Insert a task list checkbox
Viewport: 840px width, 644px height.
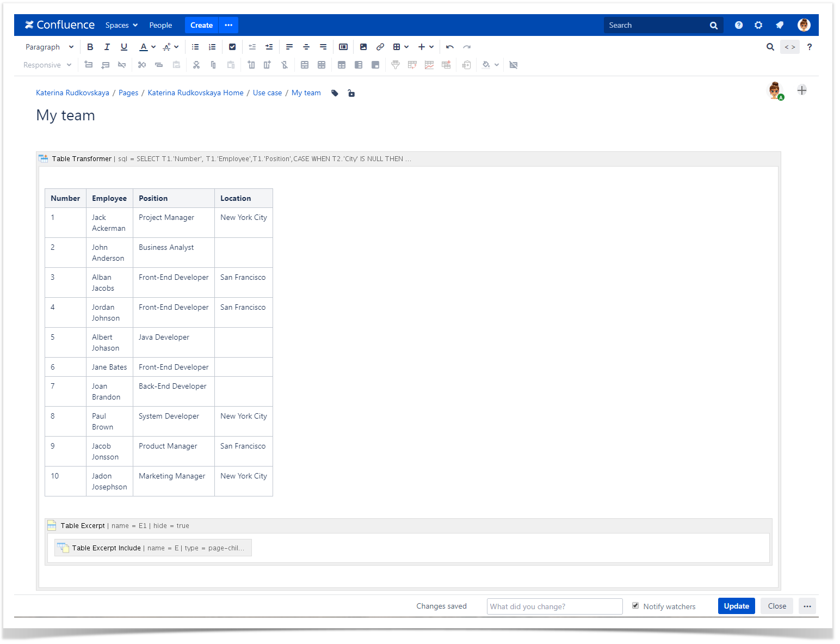coord(232,47)
